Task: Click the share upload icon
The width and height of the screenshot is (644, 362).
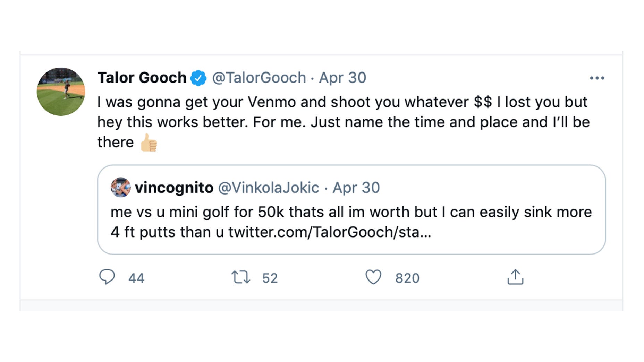Action: pyautogui.click(x=515, y=277)
